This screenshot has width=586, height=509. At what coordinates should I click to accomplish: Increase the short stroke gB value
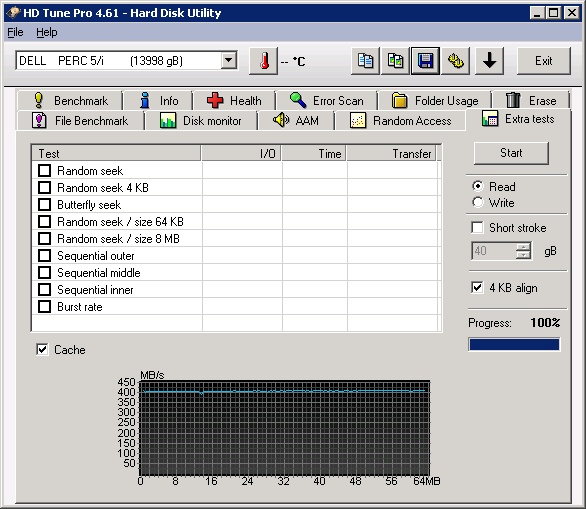pos(523,247)
